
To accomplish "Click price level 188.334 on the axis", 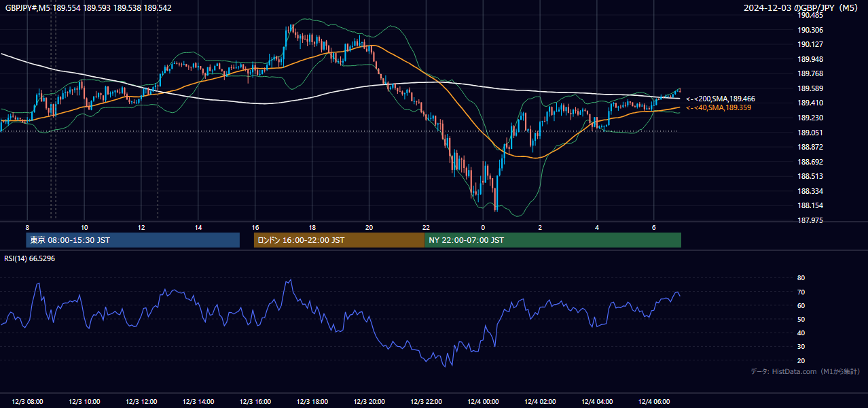I will click(x=810, y=191).
